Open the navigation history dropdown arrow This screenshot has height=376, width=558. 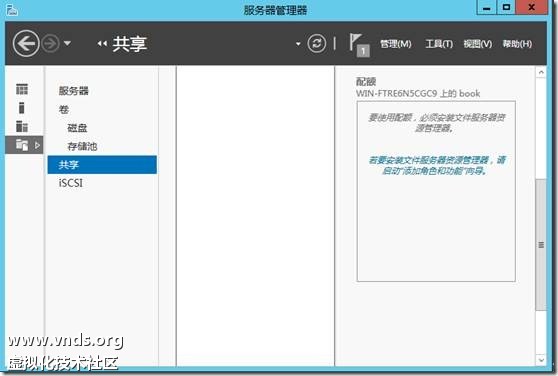tap(67, 43)
